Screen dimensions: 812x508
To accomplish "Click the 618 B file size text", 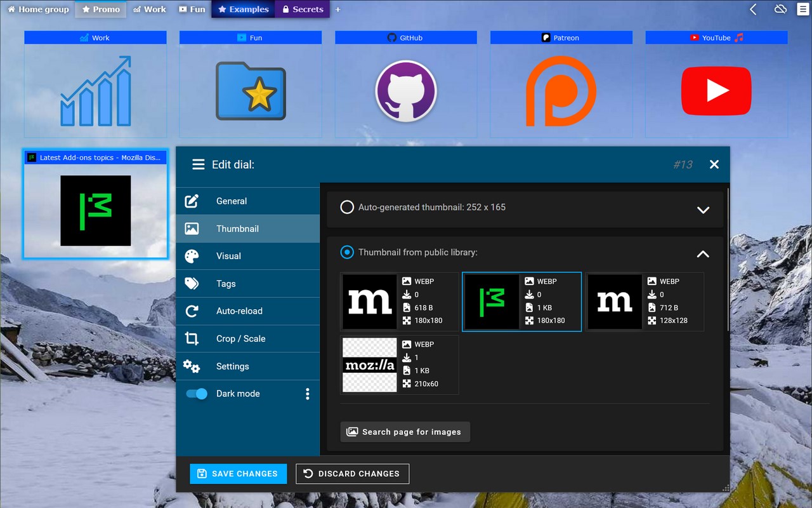I will (424, 307).
